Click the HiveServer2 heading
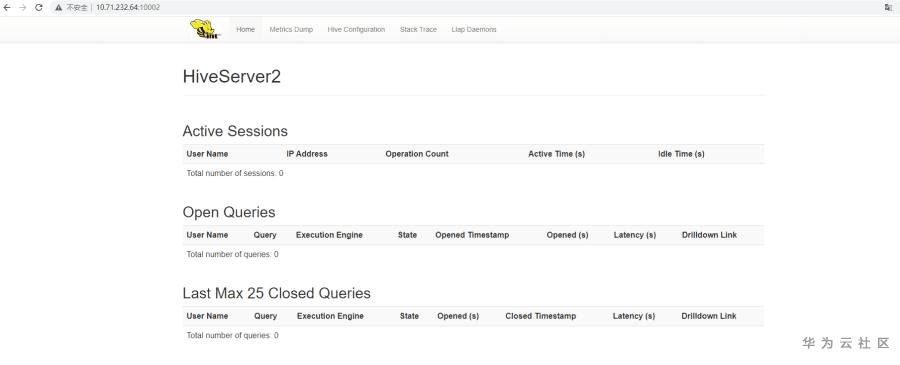This screenshot has width=900, height=365. (x=232, y=77)
